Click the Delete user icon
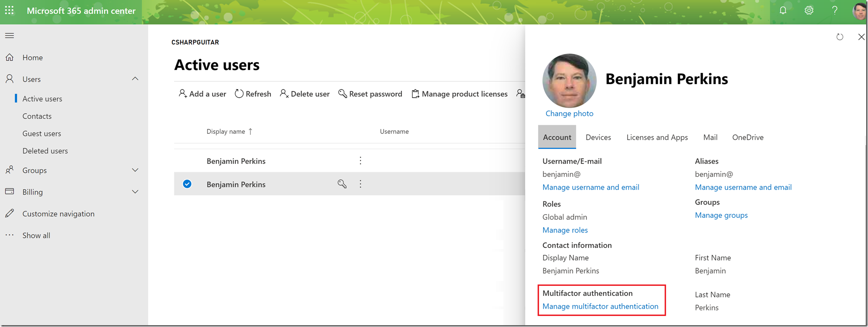 284,94
